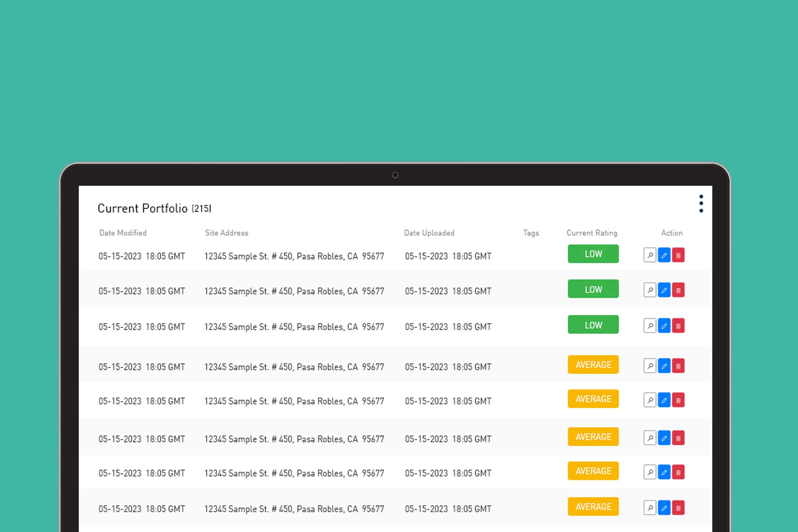Viewport: 798px width, 532px height.
Task: Click pencil edit icon in second LOW row
Action: point(664,290)
